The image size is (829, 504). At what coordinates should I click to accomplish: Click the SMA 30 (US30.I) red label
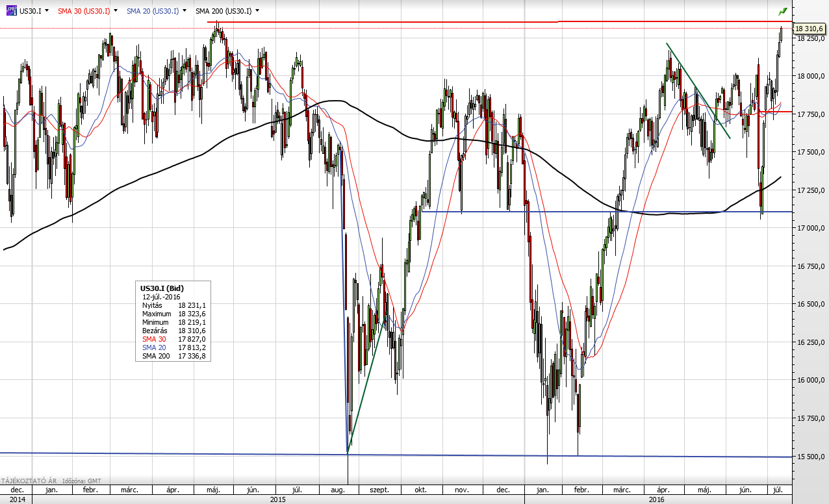pos(83,11)
